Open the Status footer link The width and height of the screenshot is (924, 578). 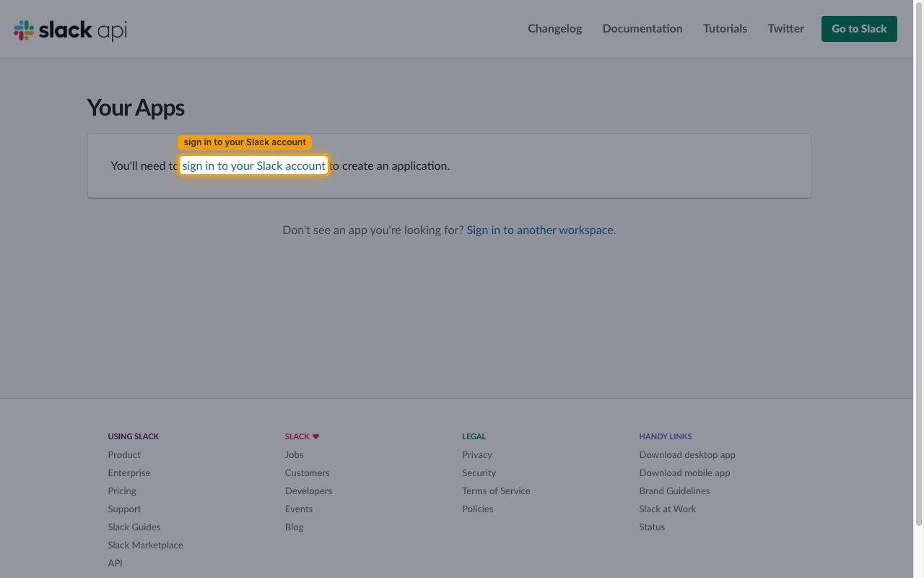point(652,527)
